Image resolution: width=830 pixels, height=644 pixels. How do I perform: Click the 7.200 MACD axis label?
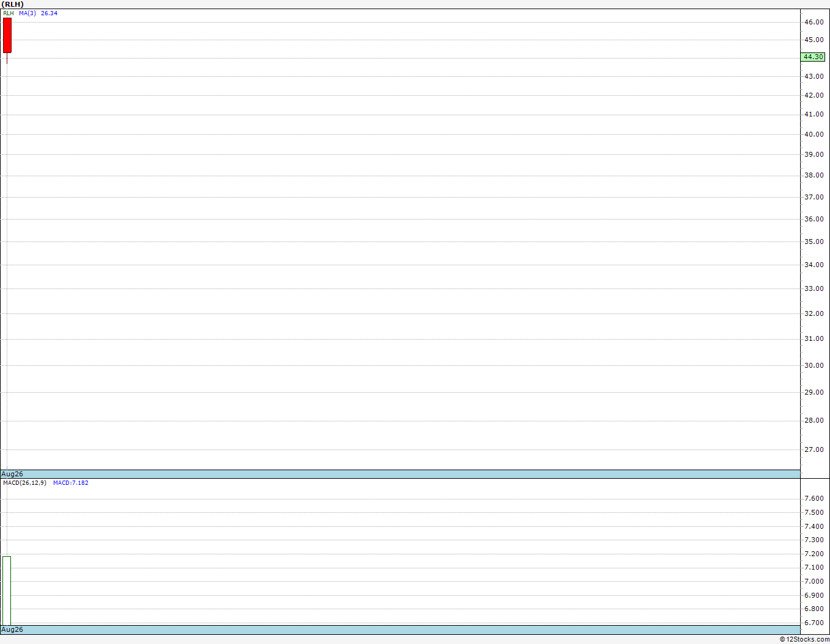(814, 554)
